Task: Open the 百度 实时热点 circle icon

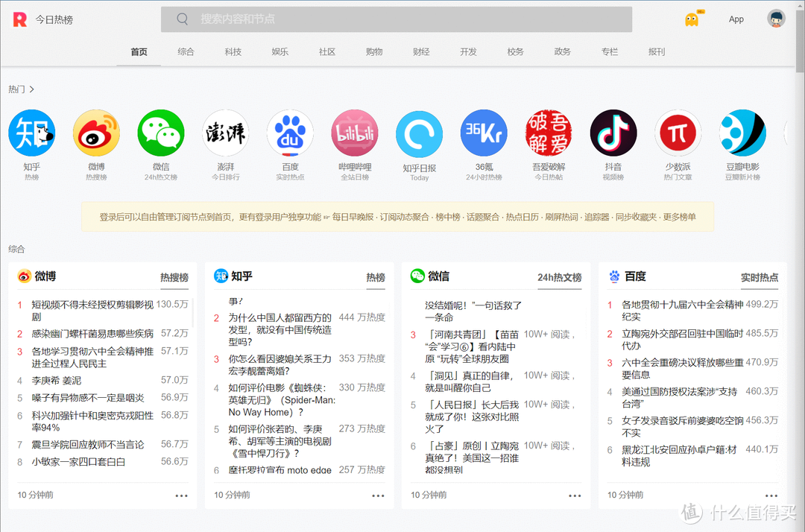Action: [x=290, y=133]
